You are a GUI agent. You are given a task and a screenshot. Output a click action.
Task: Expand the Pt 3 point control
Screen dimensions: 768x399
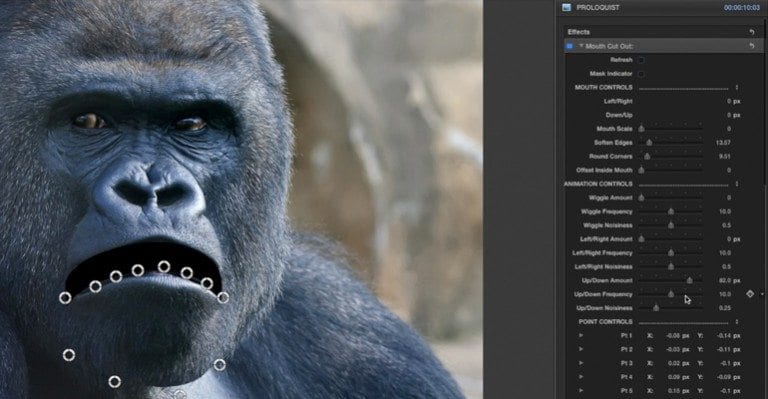coord(581,363)
